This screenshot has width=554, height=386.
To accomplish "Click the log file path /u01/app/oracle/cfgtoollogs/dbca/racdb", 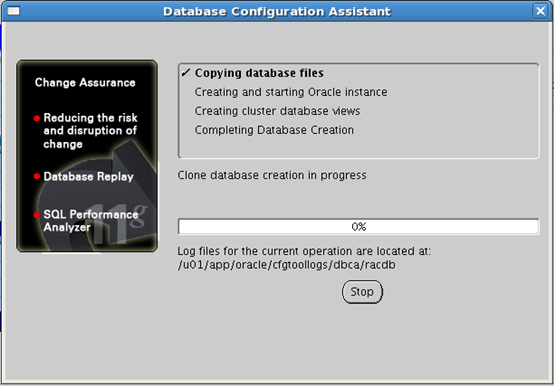I will 287,265.
